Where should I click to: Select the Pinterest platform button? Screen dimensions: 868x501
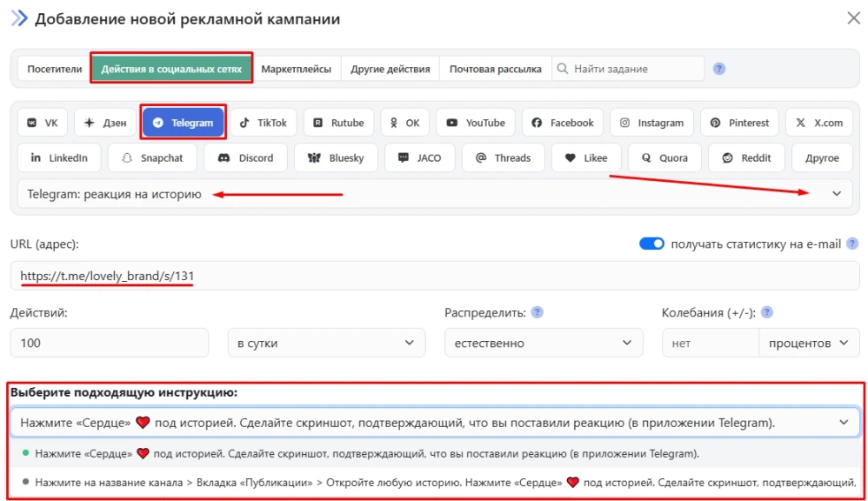point(739,123)
